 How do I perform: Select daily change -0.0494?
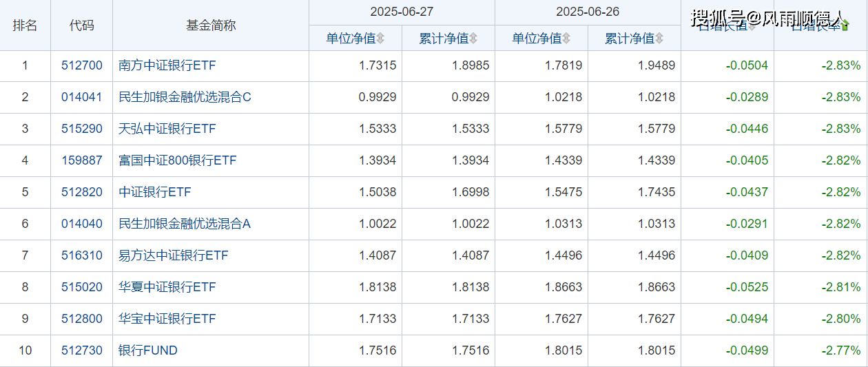click(747, 319)
